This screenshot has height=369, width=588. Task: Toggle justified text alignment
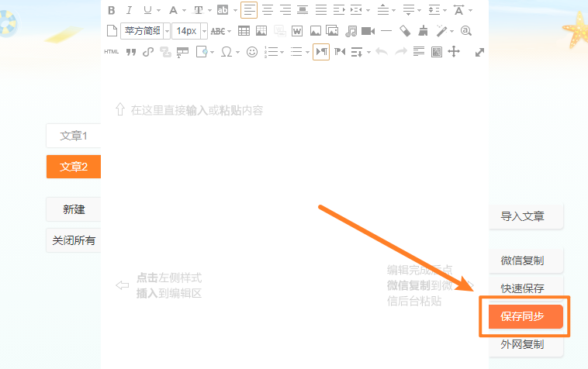(x=320, y=10)
